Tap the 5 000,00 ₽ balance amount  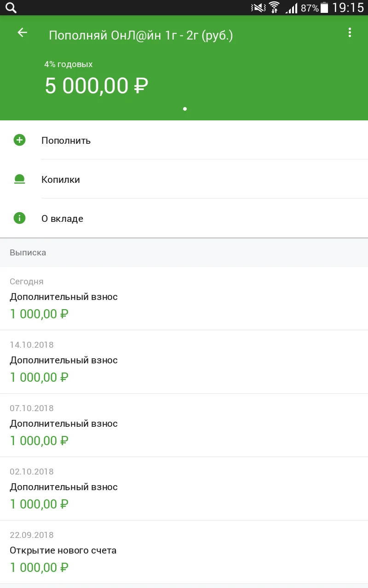pos(95,85)
